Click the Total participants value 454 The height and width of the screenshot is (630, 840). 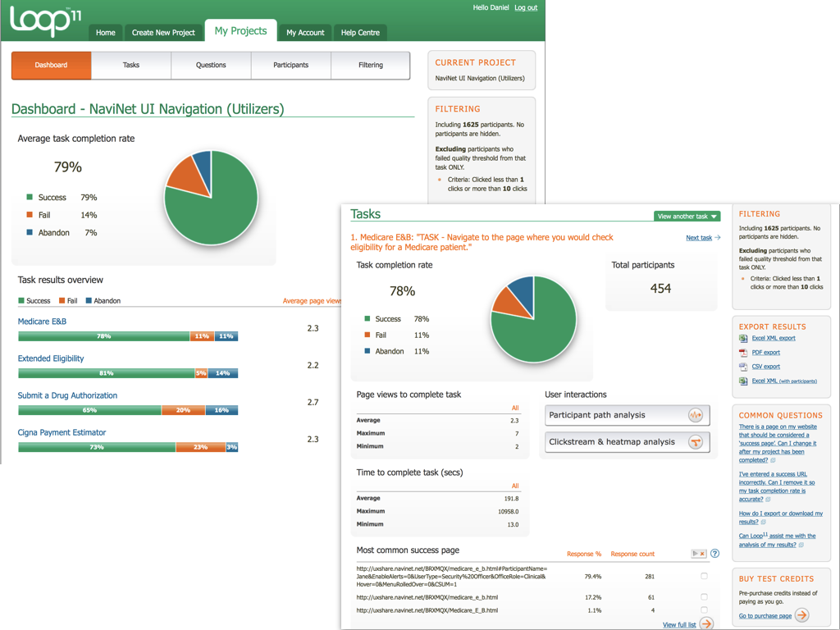[660, 289]
